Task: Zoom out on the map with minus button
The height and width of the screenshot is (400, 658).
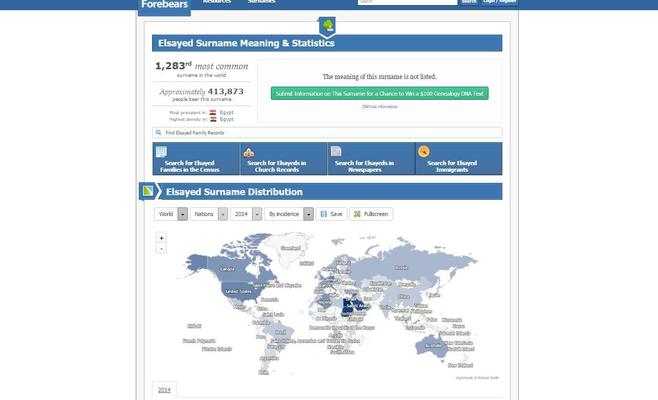Action: (161, 249)
